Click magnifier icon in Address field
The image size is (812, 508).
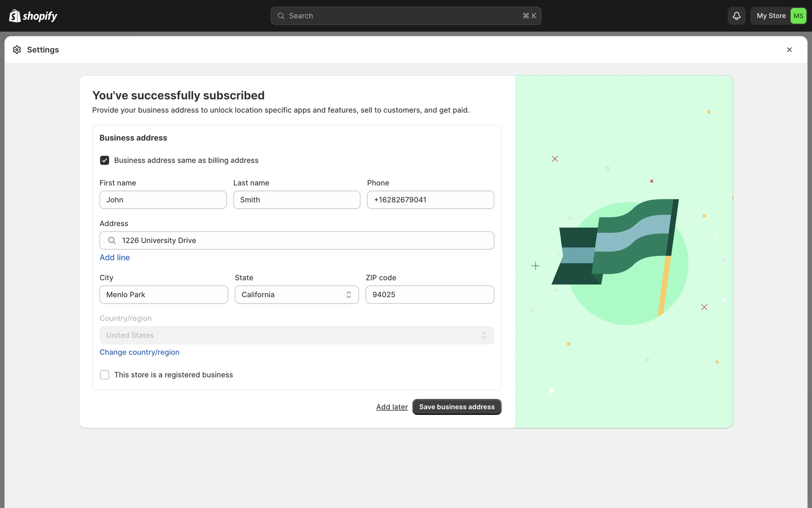112,240
